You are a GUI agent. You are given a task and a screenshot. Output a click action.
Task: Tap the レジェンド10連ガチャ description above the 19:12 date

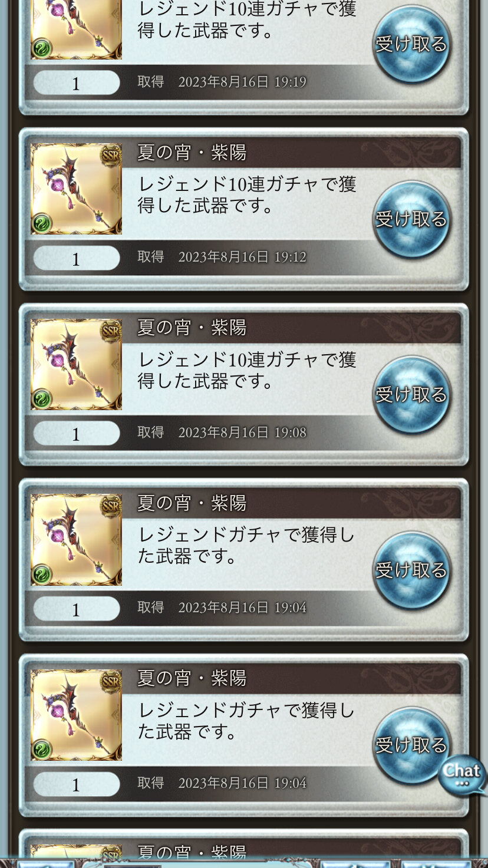point(247,194)
